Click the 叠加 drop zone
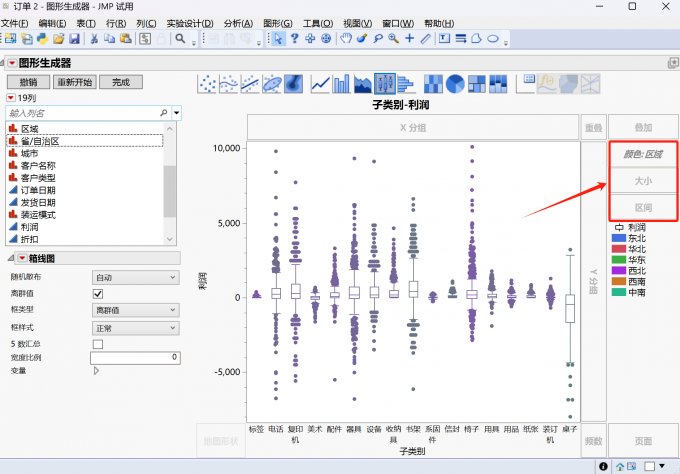The image size is (680, 474). tap(643, 127)
